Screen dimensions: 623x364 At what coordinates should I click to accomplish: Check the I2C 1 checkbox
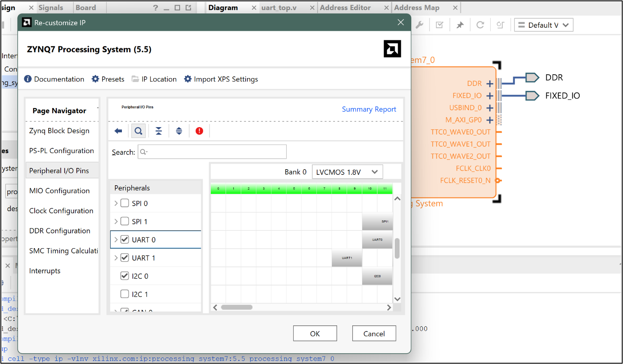click(124, 294)
